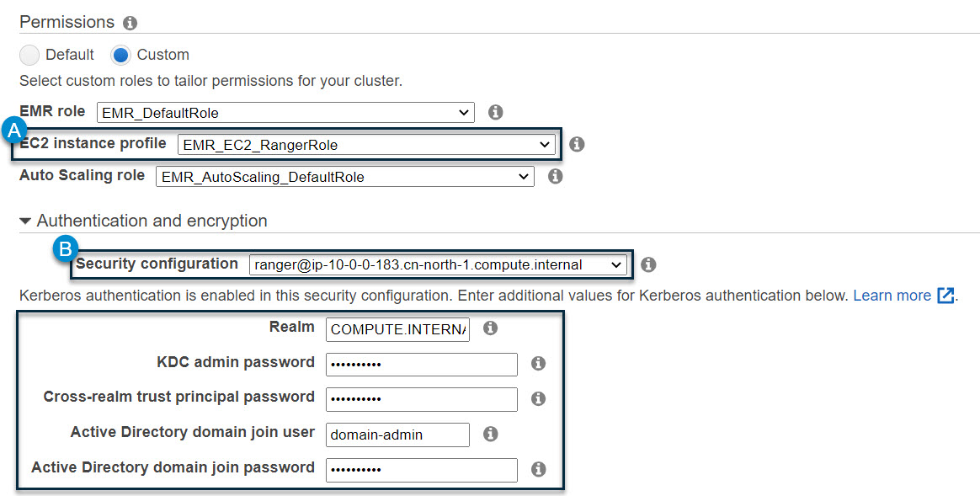
Task: Click the info icon beside Security configuration
Action: (648, 264)
